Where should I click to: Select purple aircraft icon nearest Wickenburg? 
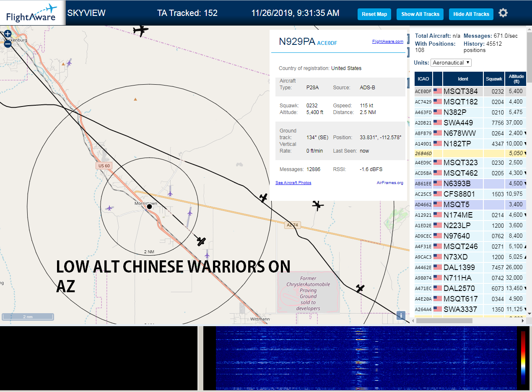[x=69, y=63]
